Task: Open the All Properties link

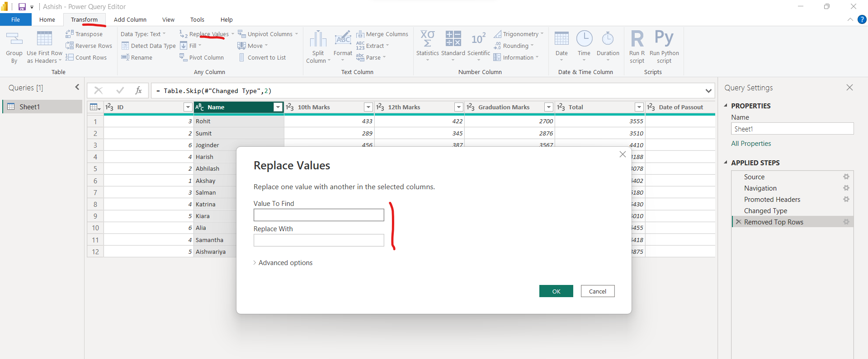Action: [751, 144]
